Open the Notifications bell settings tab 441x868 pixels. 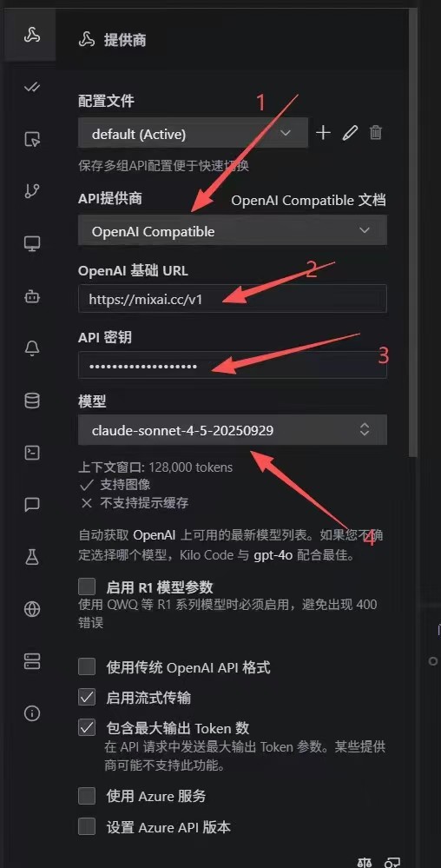tap(32, 348)
